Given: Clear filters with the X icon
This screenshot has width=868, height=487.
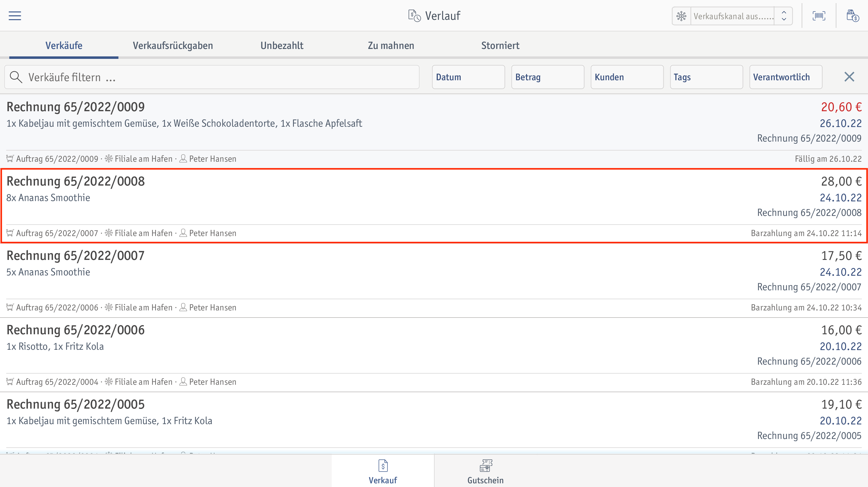Looking at the screenshot, I should pyautogui.click(x=849, y=77).
